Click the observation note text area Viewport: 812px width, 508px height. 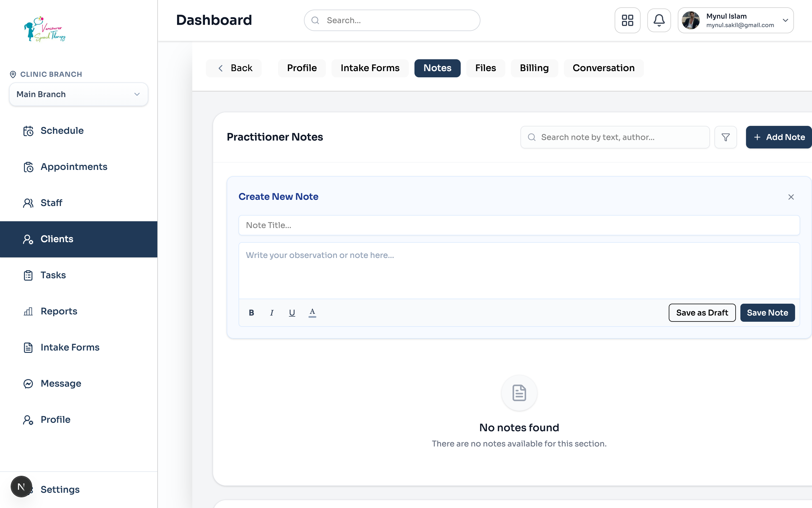(519, 270)
